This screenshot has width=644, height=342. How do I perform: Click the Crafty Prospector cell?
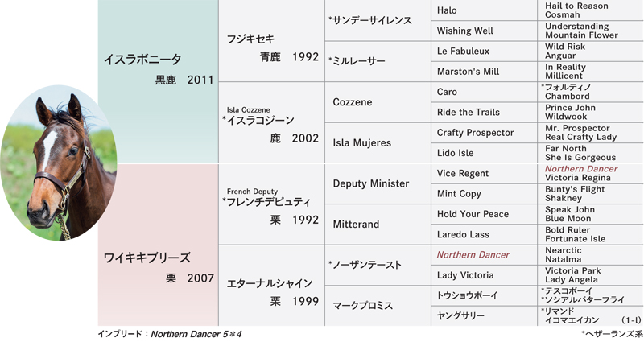(x=484, y=133)
